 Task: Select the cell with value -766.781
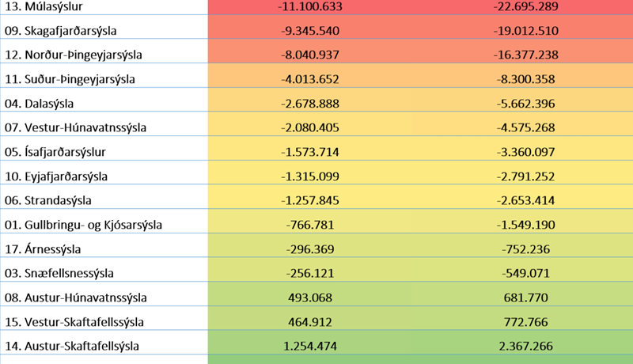click(311, 225)
